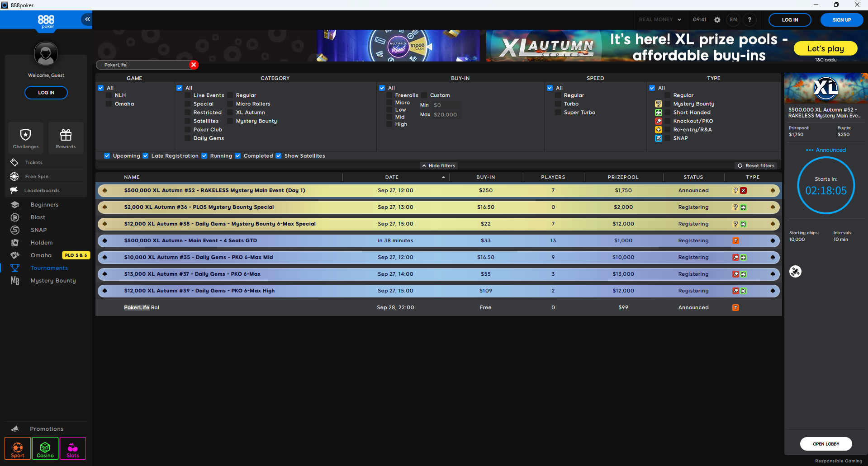868x466 pixels.
Task: Click the Max buy-in input field
Action: [446, 115]
